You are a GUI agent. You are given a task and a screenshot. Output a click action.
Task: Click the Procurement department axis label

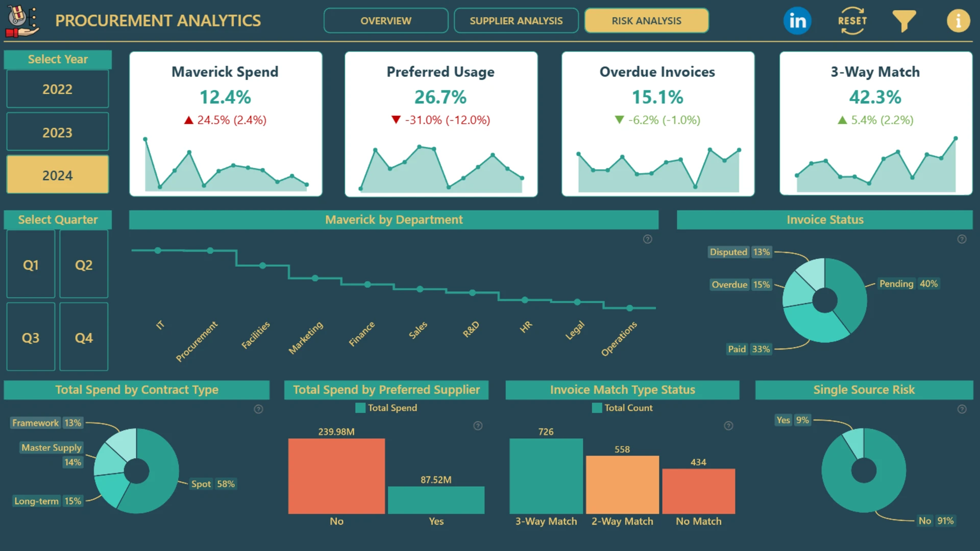tap(197, 341)
